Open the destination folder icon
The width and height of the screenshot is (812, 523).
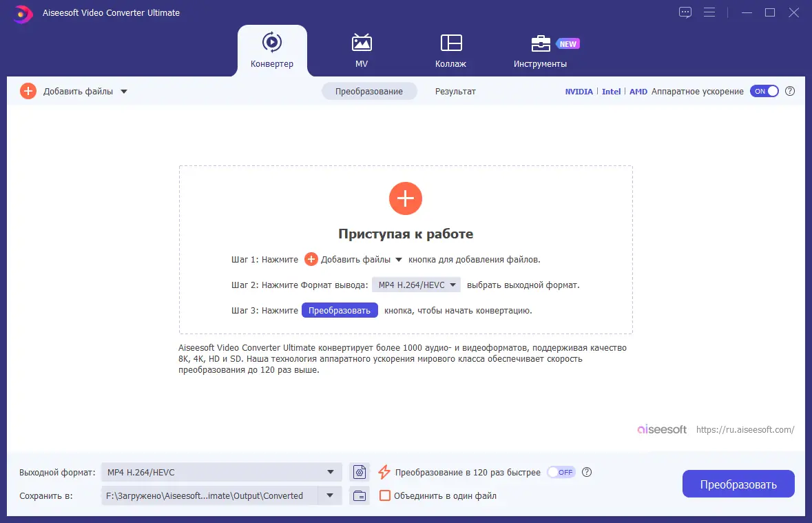(359, 495)
